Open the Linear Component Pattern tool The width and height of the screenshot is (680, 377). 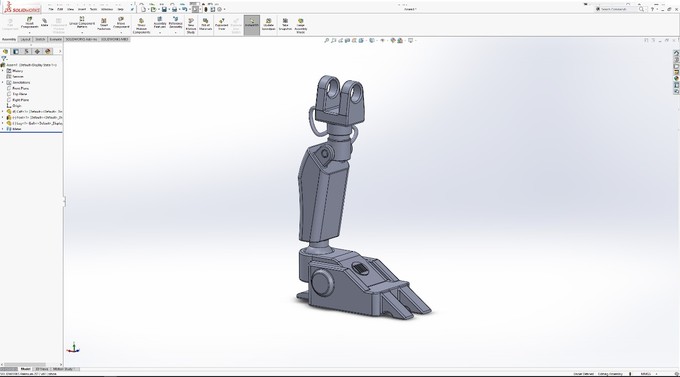point(82,23)
